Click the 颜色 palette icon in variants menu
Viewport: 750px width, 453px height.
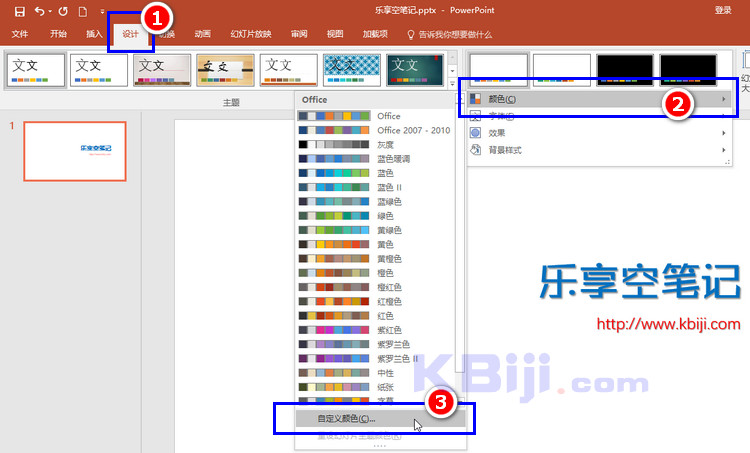point(475,99)
